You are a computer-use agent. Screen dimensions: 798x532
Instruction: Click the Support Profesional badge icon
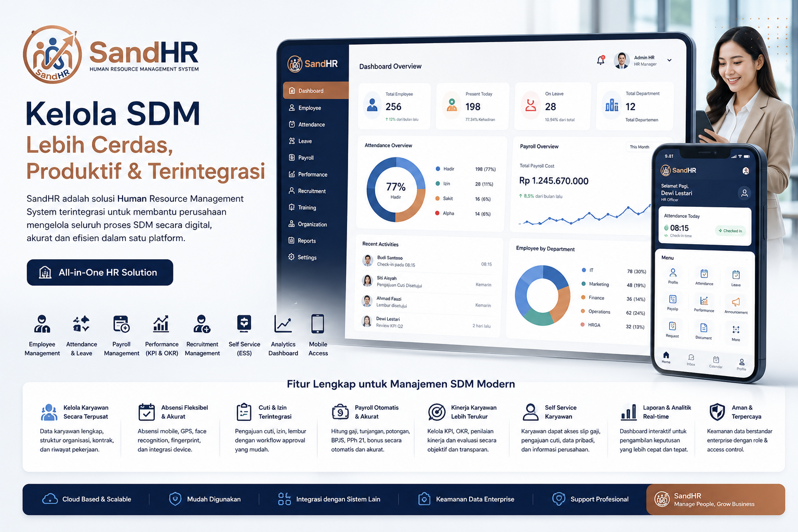coord(558,499)
